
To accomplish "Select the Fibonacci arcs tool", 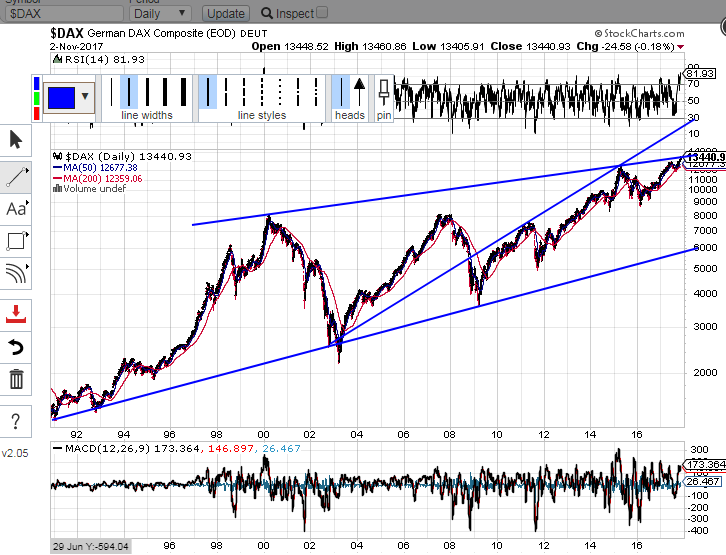I will (x=15, y=273).
